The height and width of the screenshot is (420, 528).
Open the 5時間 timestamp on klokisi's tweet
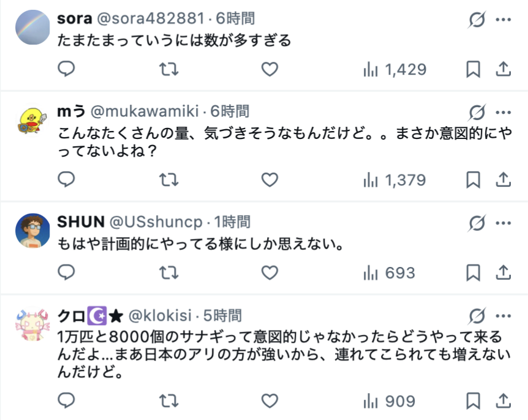pyautogui.click(x=222, y=315)
